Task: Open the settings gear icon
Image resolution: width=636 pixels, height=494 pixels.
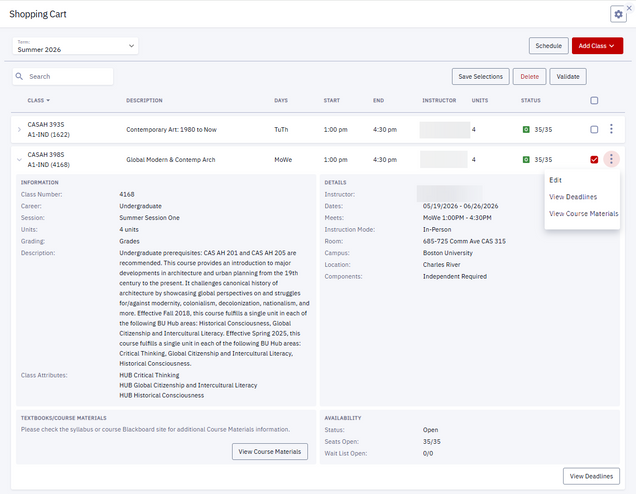Action: 618,15
